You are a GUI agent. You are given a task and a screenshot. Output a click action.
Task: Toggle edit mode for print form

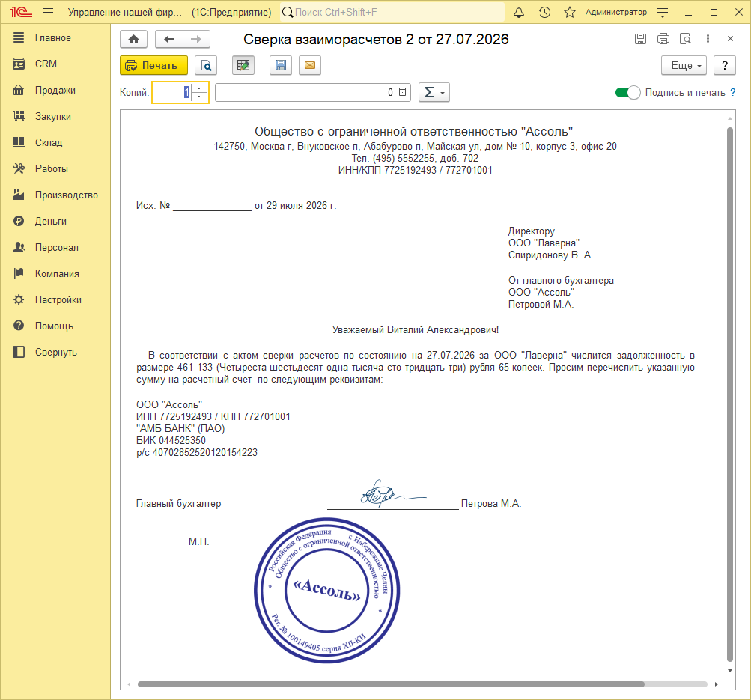tap(243, 66)
